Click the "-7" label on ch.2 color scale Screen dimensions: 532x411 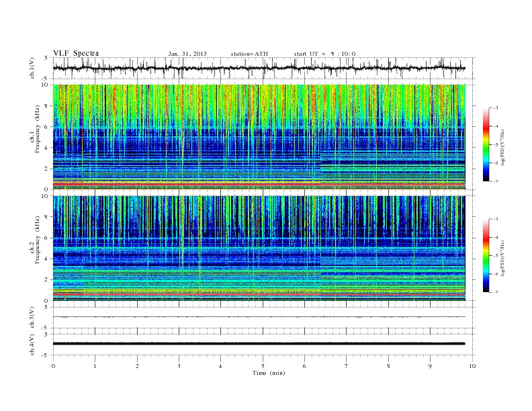click(496, 292)
